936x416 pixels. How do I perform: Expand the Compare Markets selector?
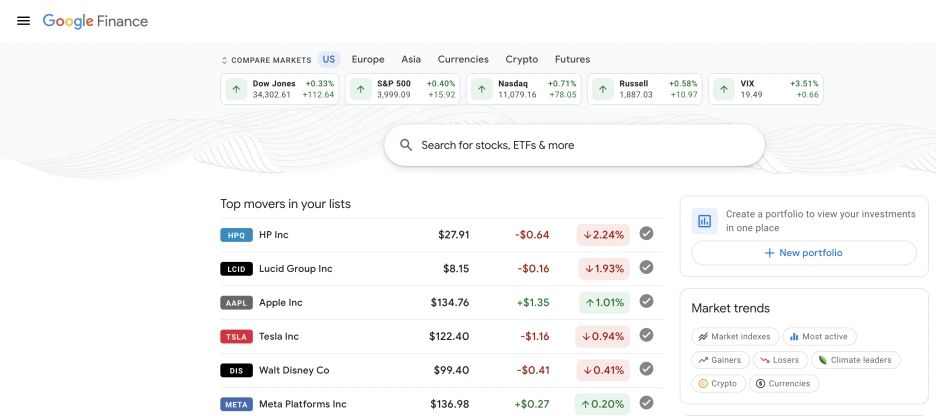click(x=265, y=60)
